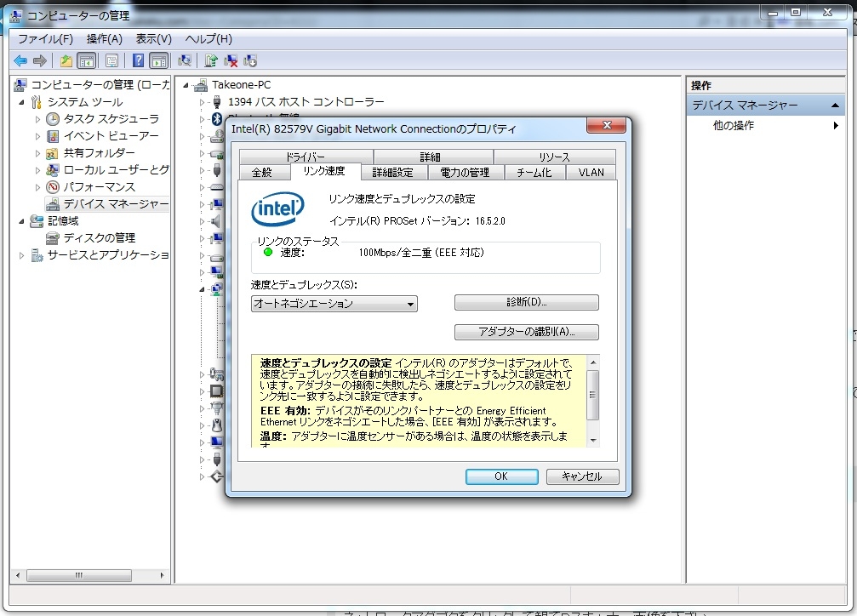Select the コンピューターの管理 root tree item
The width and height of the screenshot is (857, 616).
tap(100, 85)
